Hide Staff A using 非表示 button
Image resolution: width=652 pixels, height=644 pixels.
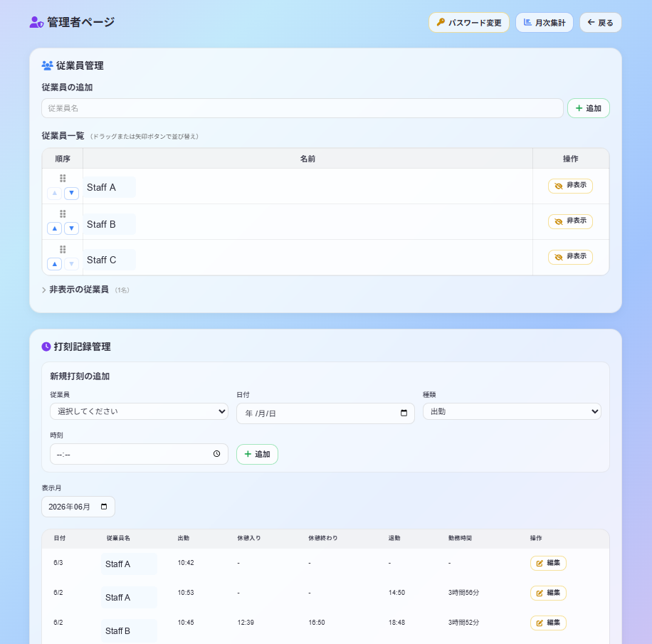(570, 186)
